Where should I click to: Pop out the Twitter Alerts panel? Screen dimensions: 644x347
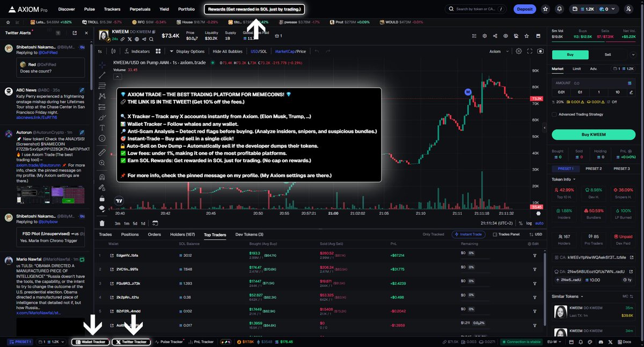click(75, 33)
